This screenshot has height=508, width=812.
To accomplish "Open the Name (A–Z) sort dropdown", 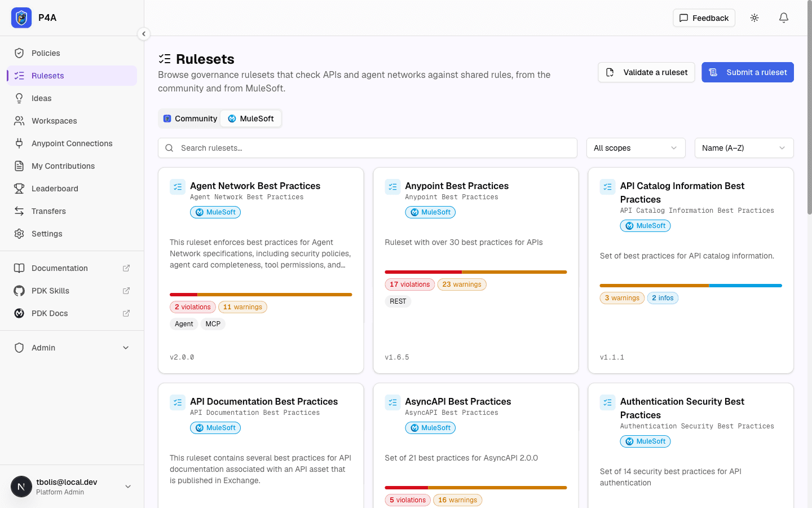I will (x=744, y=148).
